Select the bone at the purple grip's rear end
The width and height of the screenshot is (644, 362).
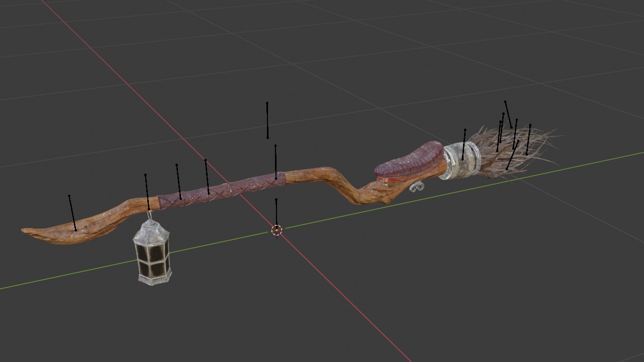pyautogui.click(x=275, y=162)
